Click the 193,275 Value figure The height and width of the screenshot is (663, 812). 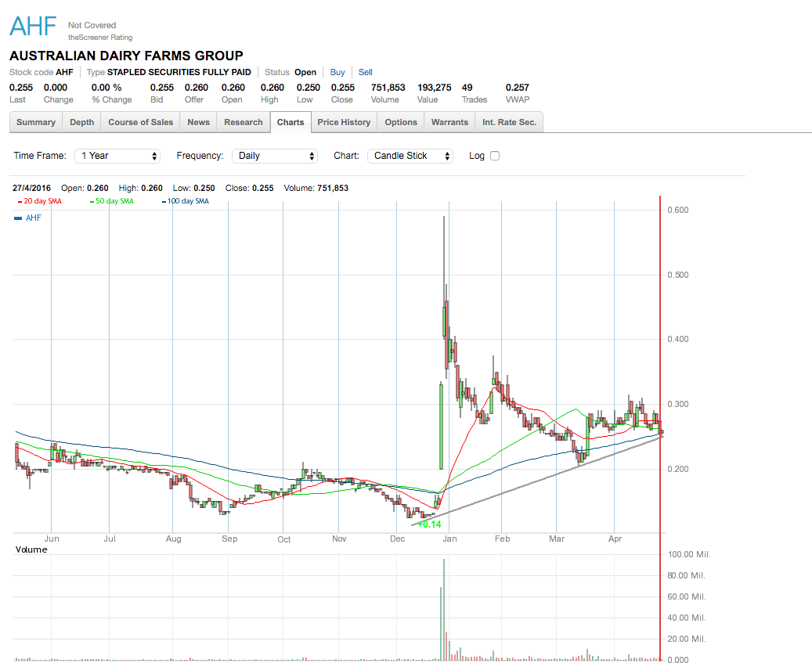click(435, 88)
